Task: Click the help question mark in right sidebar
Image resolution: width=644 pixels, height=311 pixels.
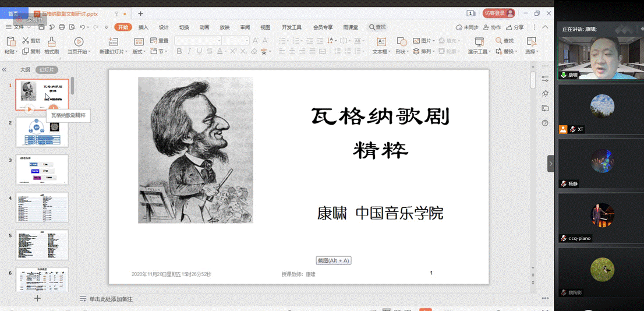Action: tap(545, 123)
